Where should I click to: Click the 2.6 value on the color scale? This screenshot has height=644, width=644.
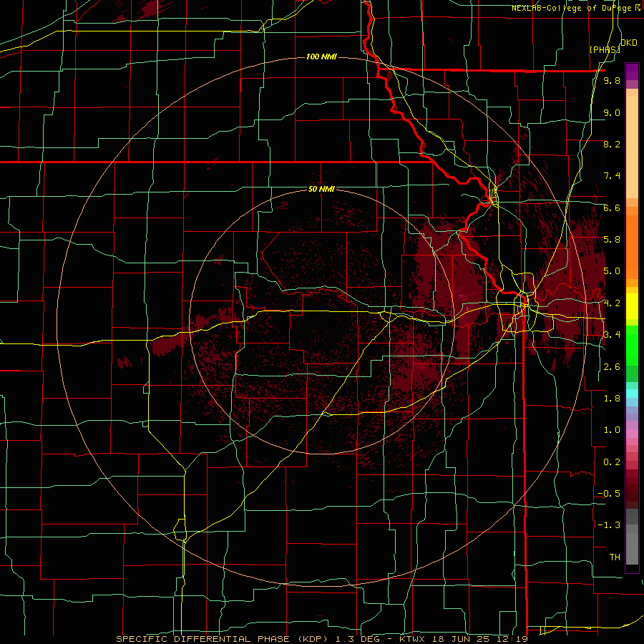[612, 367]
